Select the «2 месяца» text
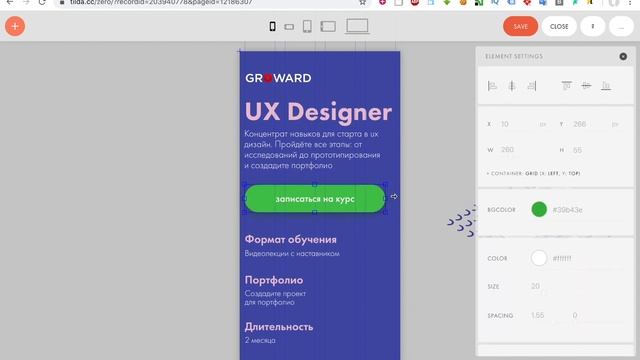 click(260, 340)
